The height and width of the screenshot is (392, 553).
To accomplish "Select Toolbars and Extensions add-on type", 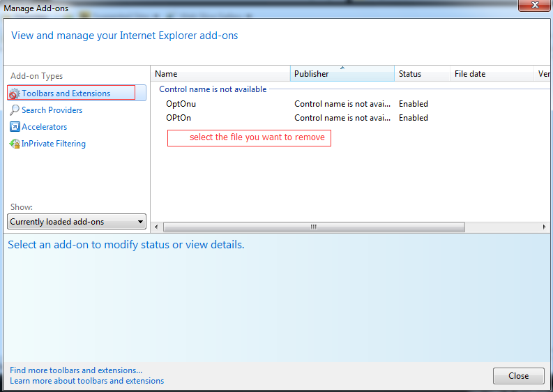I will pyautogui.click(x=77, y=93).
